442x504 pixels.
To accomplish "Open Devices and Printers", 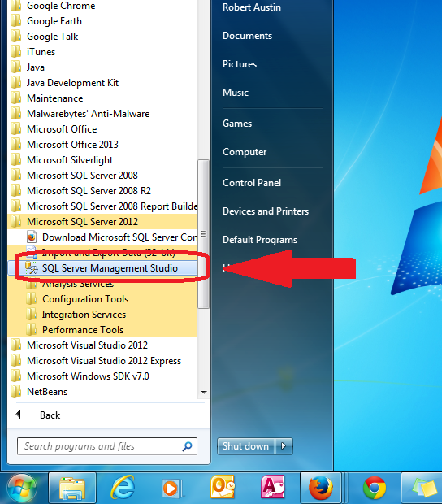I will point(266,211).
